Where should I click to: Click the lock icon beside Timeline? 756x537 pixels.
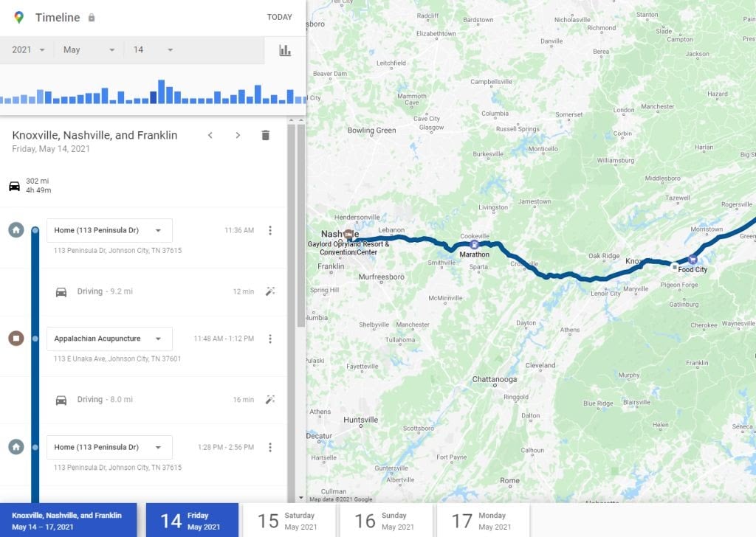(91, 18)
